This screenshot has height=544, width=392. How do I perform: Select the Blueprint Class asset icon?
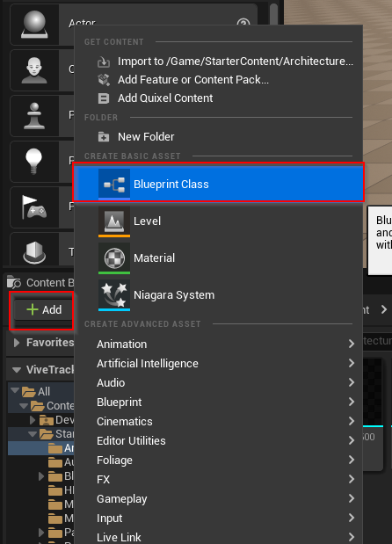click(x=114, y=185)
